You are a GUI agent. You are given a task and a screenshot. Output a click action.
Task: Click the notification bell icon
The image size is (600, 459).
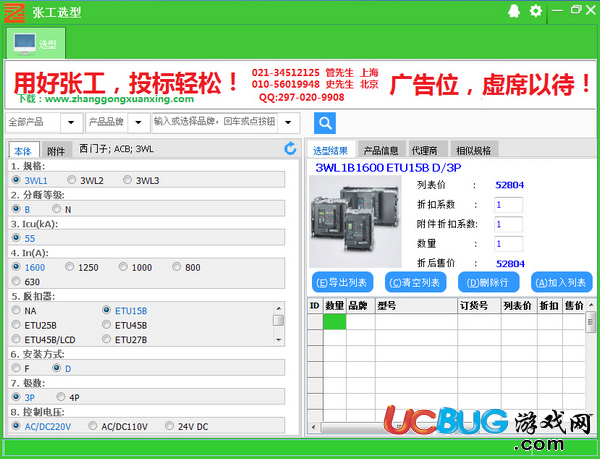coord(514,11)
